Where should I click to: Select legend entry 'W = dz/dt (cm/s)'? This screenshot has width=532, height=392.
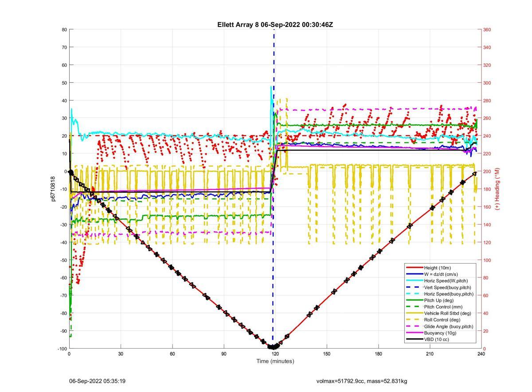coord(442,274)
